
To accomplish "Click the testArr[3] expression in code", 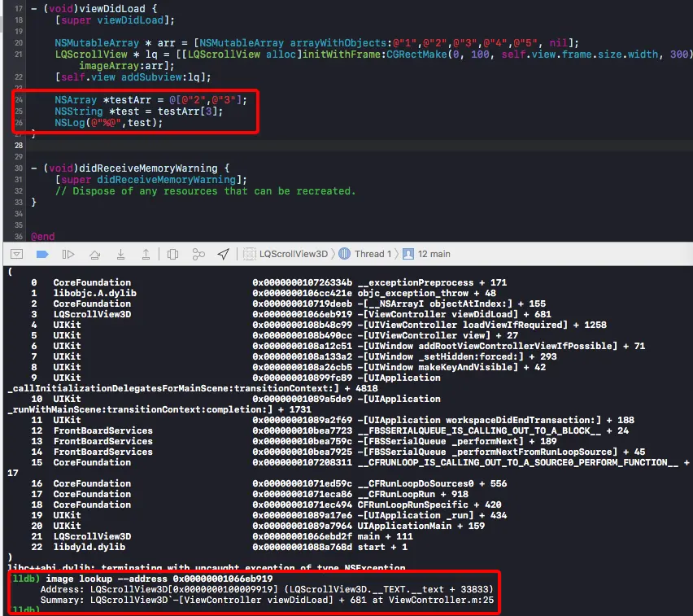I will point(187,111).
